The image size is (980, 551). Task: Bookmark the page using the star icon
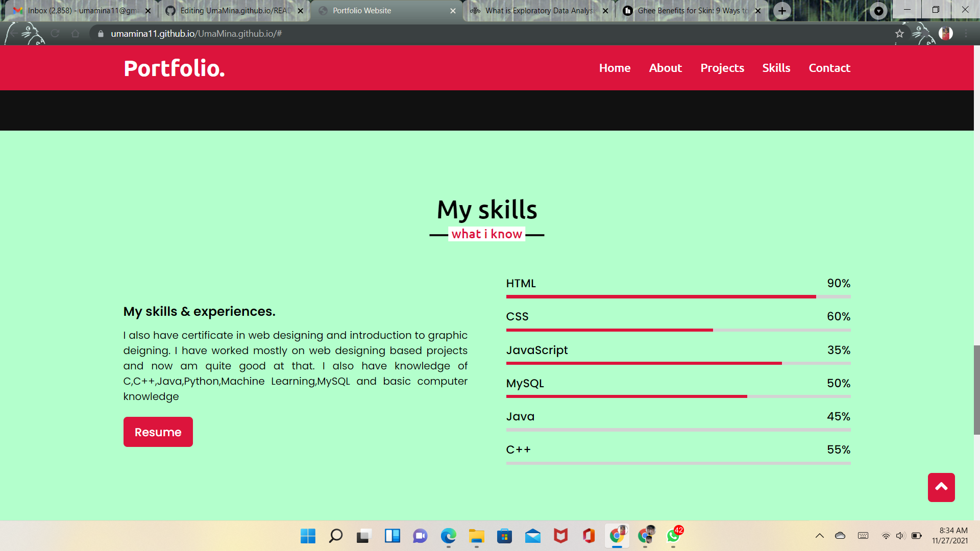tap(900, 34)
